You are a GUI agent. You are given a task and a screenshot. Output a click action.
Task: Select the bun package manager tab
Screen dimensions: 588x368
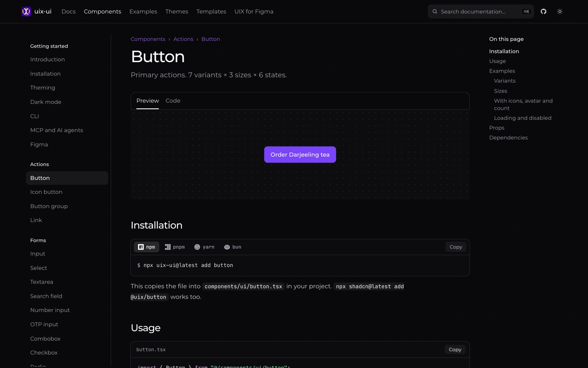coord(233,247)
